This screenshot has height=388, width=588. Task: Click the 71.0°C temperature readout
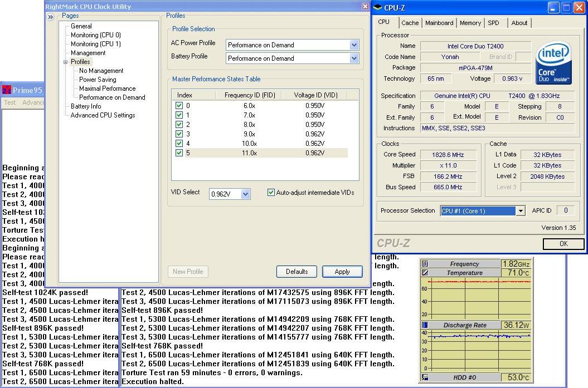coord(516,273)
